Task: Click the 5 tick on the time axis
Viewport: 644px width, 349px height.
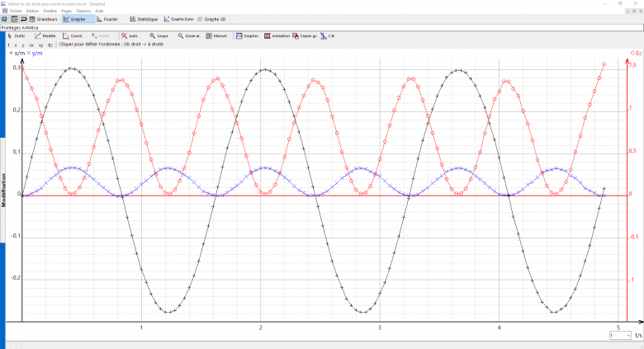Action: [x=618, y=328]
